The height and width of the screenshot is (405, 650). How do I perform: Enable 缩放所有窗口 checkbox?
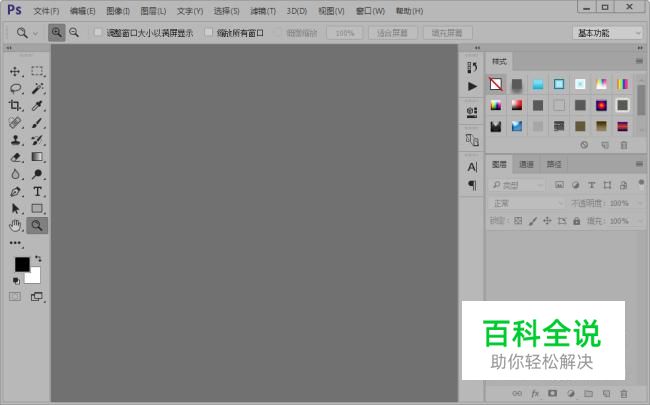tap(209, 32)
